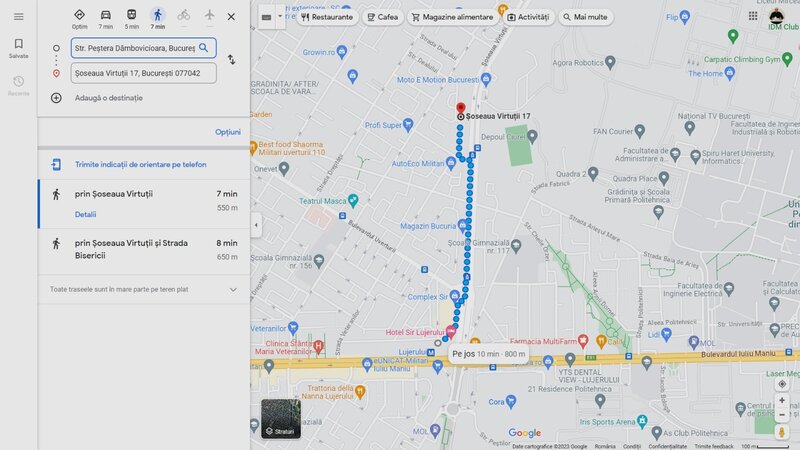The image size is (800, 450).
Task: Swap start and destination points
Action: (232, 60)
